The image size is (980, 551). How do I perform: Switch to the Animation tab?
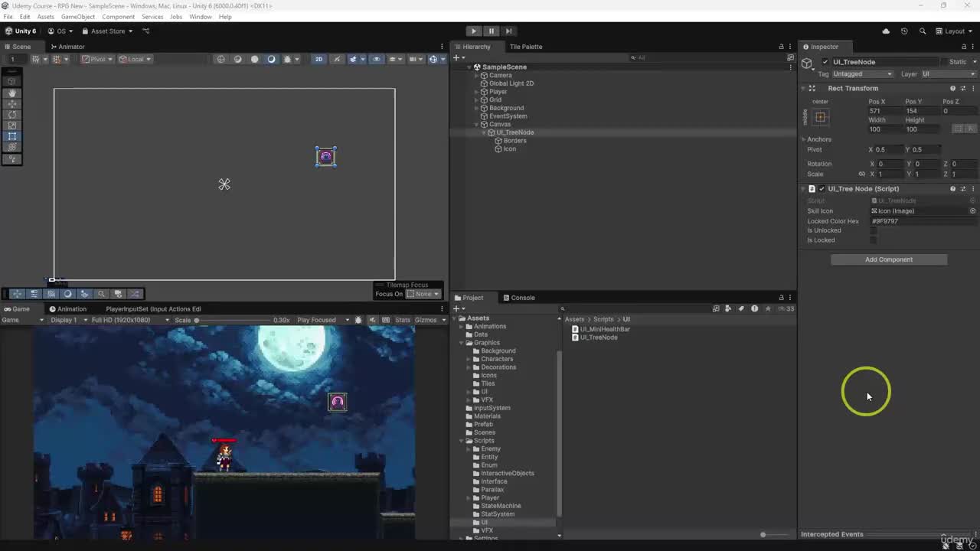67,309
